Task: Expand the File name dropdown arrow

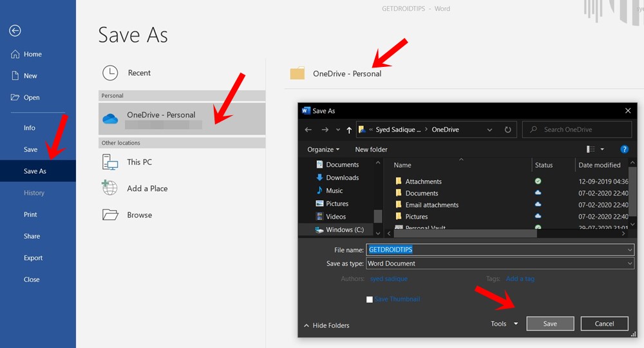Action: pos(630,250)
